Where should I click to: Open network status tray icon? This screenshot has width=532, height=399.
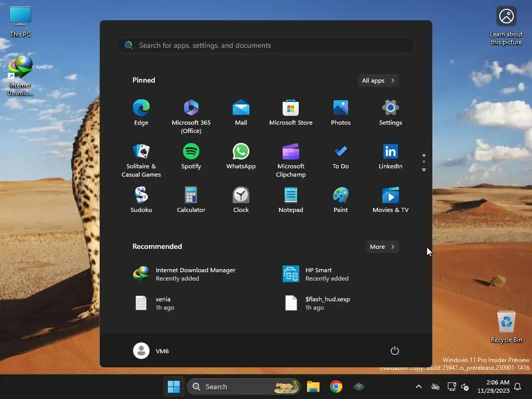[451, 387]
